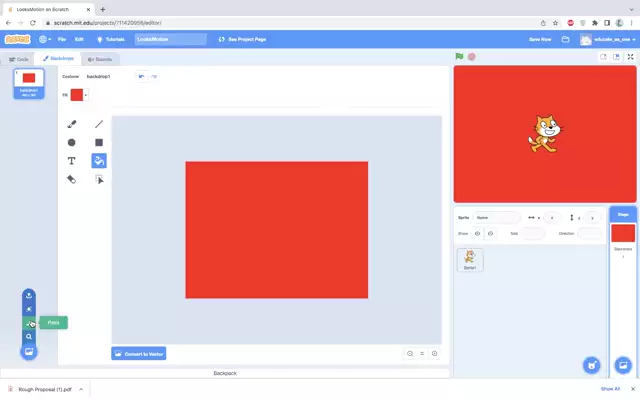
Task: Click the project title input field
Action: click(x=171, y=39)
